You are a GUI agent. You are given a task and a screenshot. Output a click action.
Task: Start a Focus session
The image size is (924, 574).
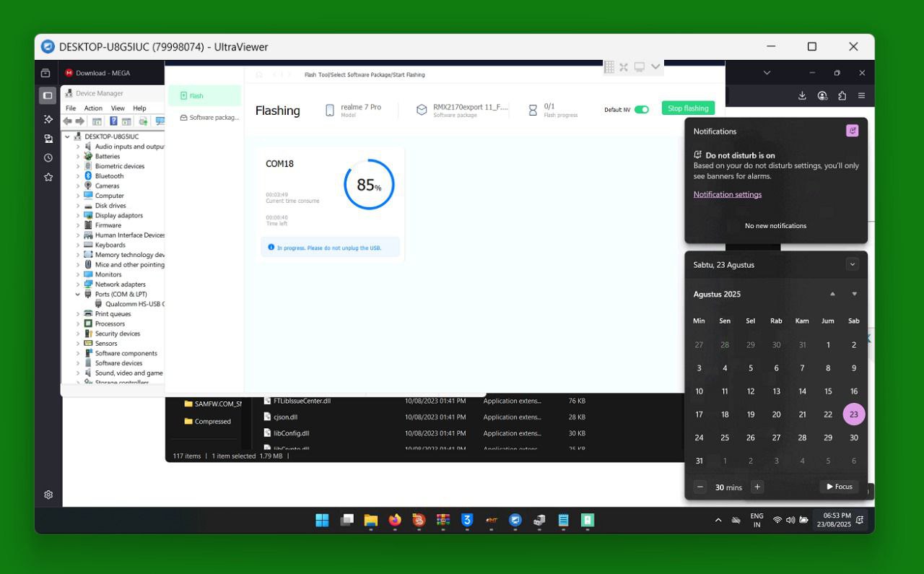click(x=840, y=487)
